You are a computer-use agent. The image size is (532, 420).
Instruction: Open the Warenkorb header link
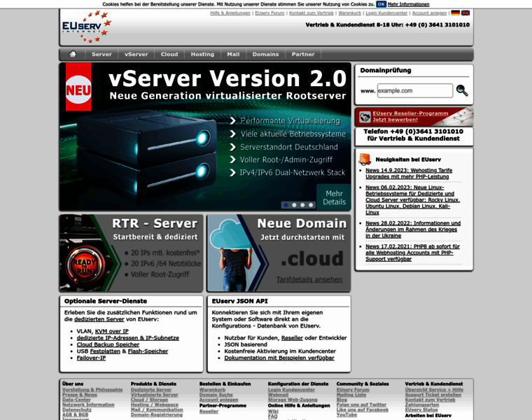(349, 13)
